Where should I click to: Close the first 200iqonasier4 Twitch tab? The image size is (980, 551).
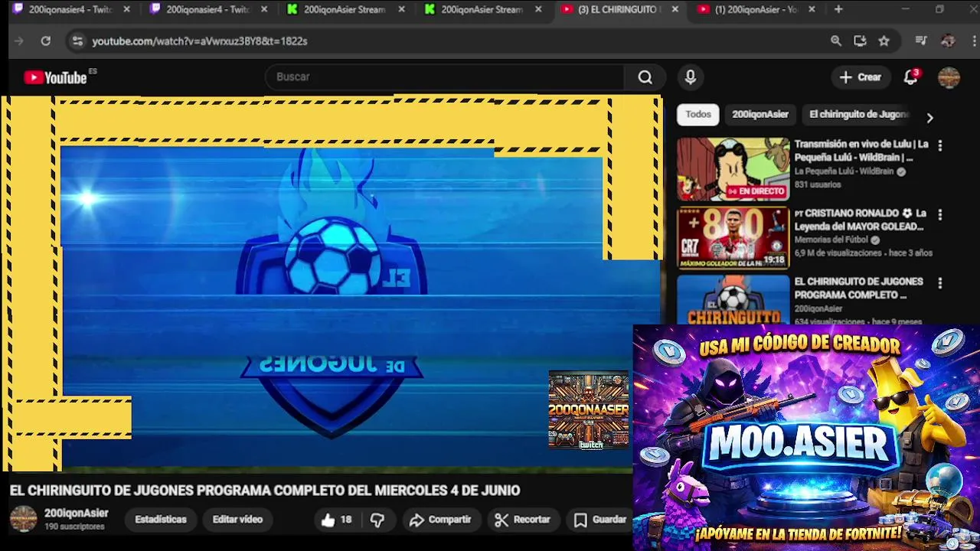coord(126,9)
